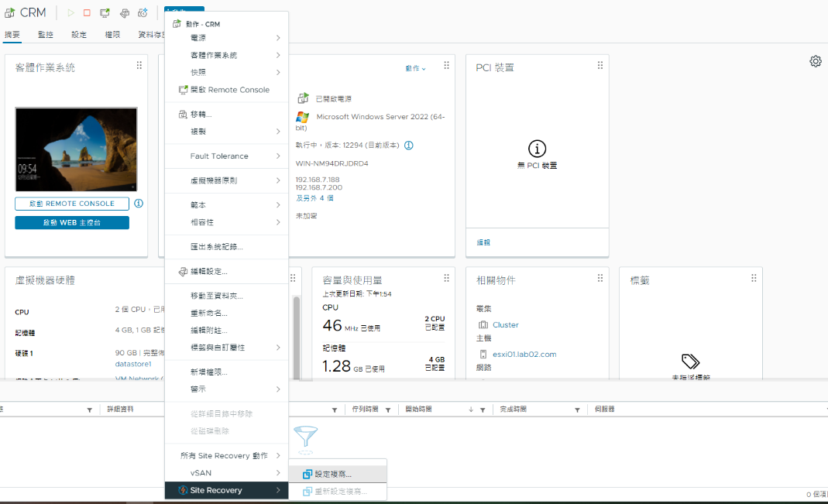This screenshot has height=504, width=828.
Task: Click the drag handle of 標籤 card
Action: [754, 278]
